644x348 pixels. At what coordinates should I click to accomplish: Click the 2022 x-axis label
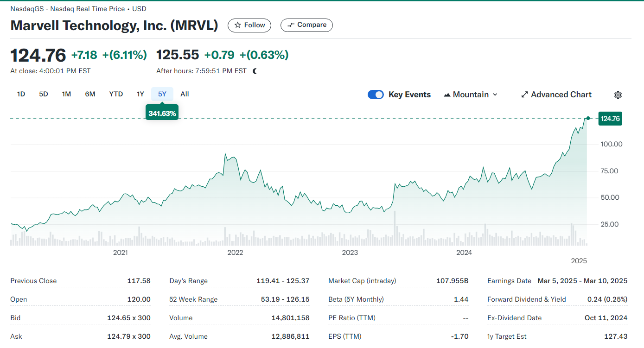[235, 253]
